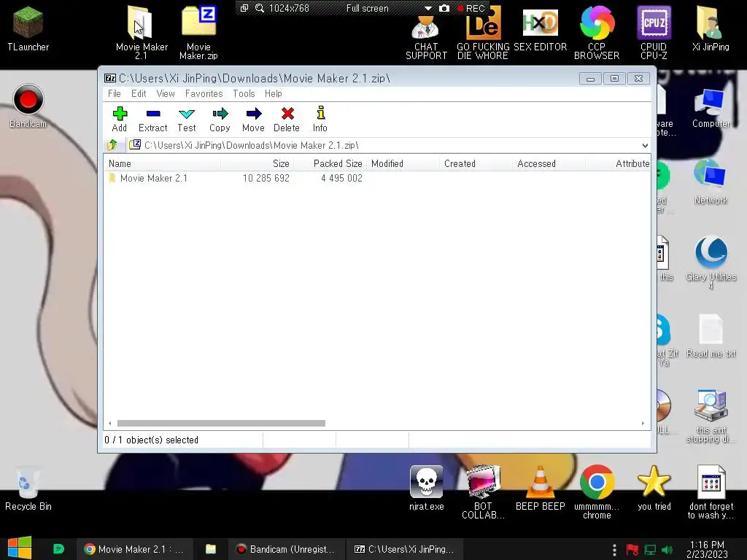Run the Test archive tool
The height and width of the screenshot is (560, 747).
(x=186, y=119)
